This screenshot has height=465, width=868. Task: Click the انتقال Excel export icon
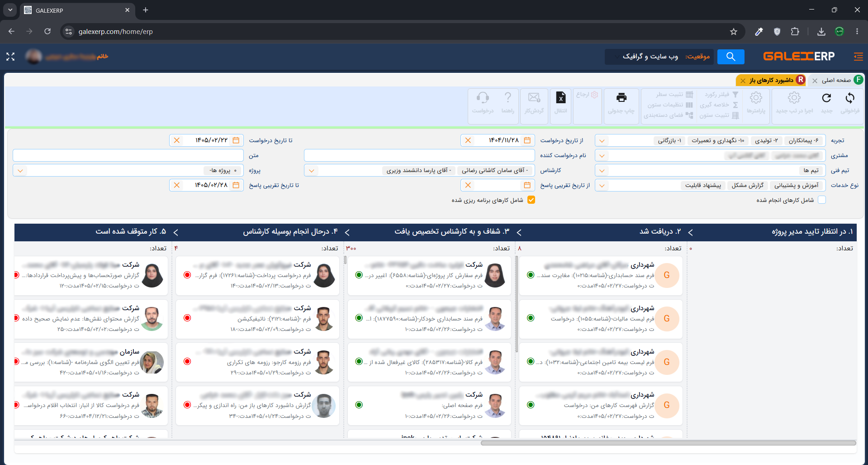click(561, 98)
